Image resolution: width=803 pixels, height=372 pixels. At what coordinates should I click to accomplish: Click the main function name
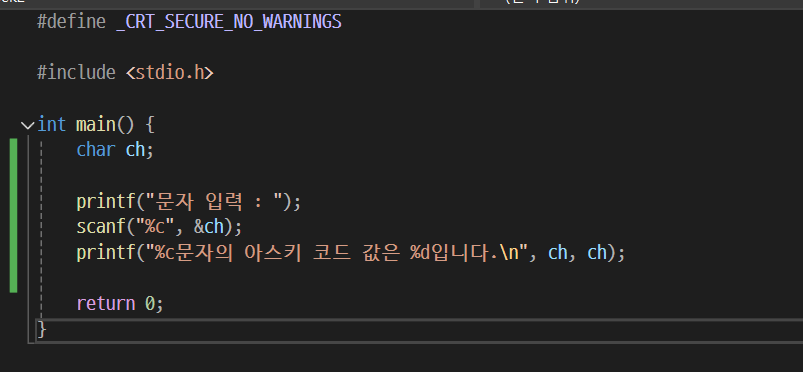96,125
